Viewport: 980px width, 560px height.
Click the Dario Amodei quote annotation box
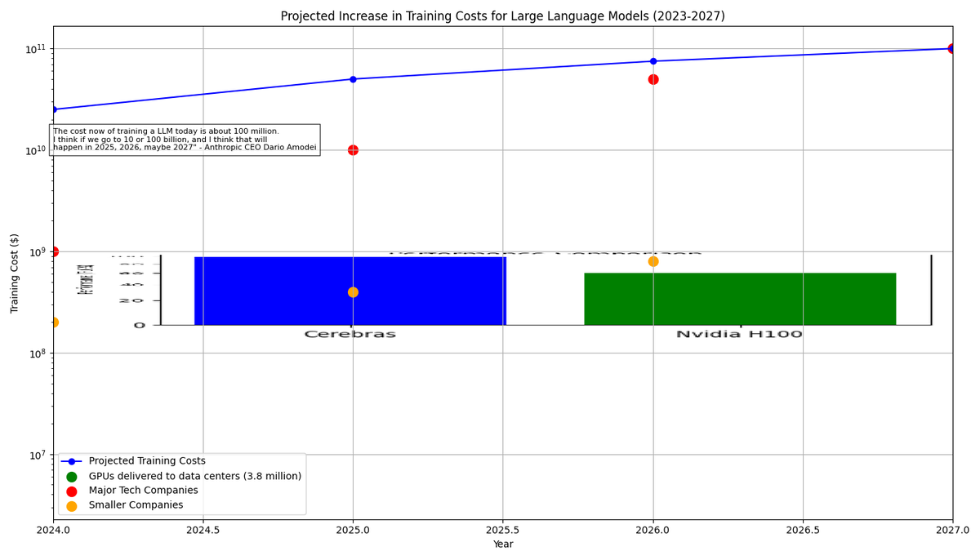click(x=185, y=140)
